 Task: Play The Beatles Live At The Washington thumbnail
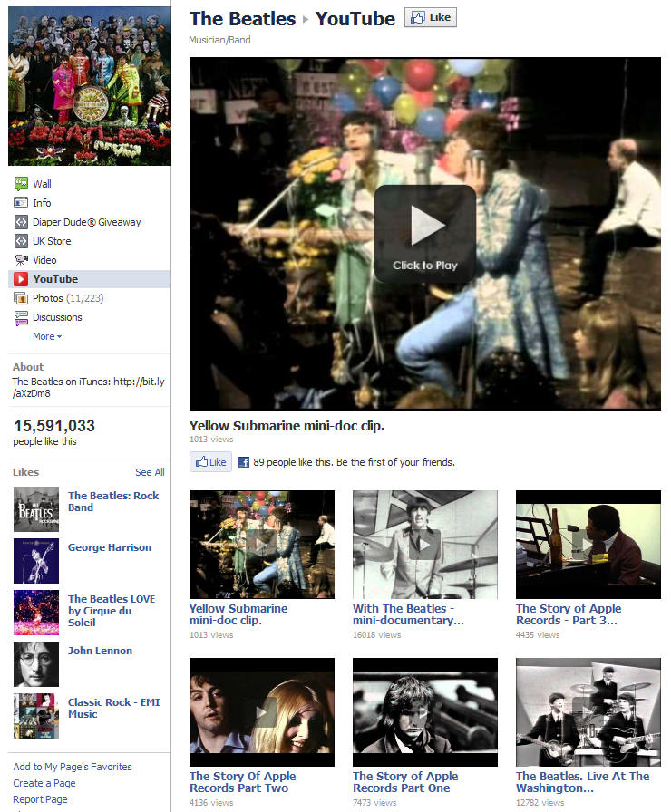[588, 712]
